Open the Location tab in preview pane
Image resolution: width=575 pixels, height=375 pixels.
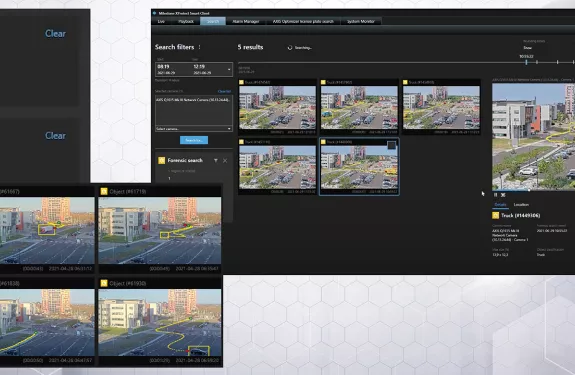coord(521,205)
